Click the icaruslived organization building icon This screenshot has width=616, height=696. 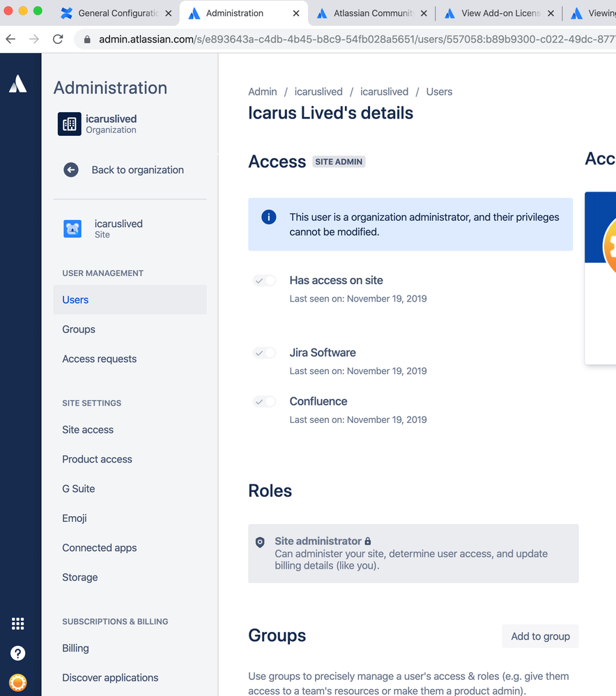coord(69,124)
